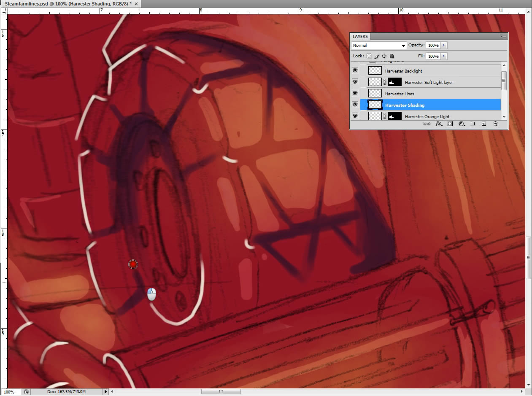532x396 pixels.
Task: Hide the Harvester Backlight layer
Action: [x=355, y=70]
